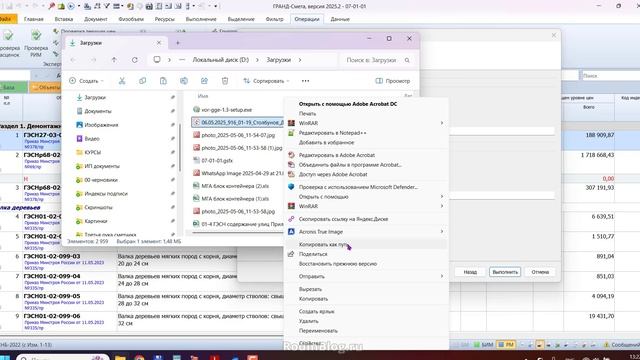The width and height of the screenshot is (640, 360).
Task: Click Проверка РИМ icon in ribbon
Action: (36, 44)
